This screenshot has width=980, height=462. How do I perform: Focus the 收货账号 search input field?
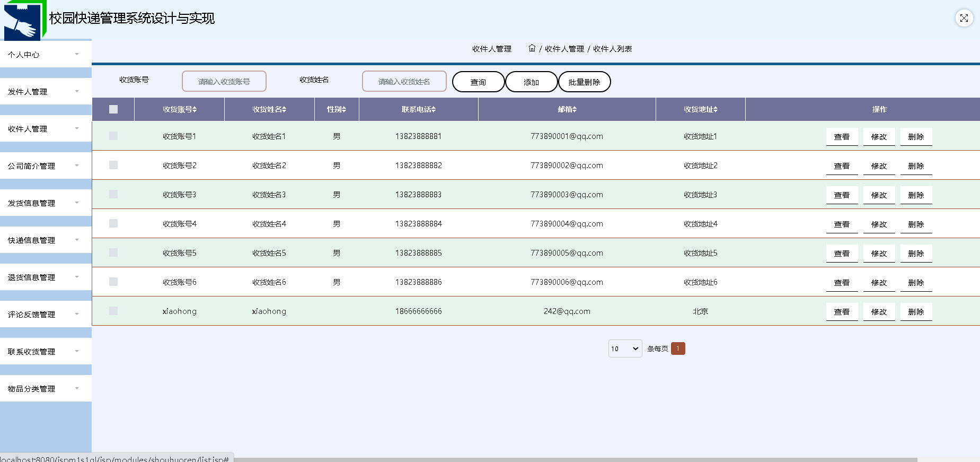coord(224,81)
